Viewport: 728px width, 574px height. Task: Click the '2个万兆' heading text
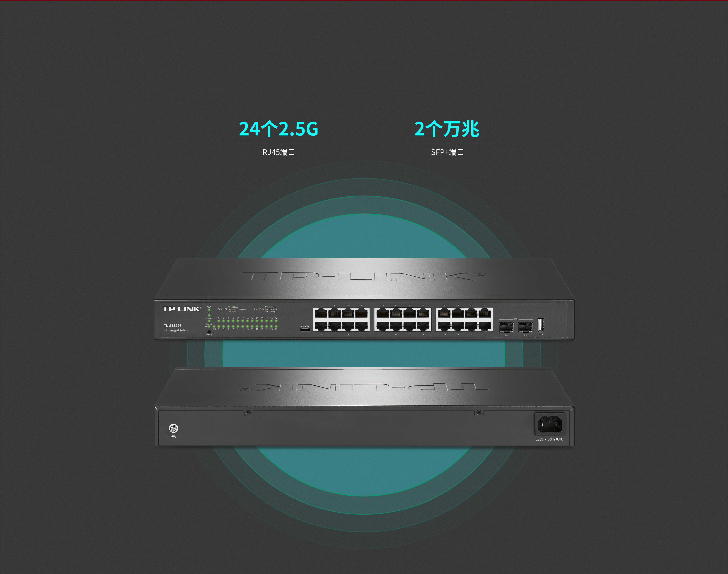click(447, 129)
